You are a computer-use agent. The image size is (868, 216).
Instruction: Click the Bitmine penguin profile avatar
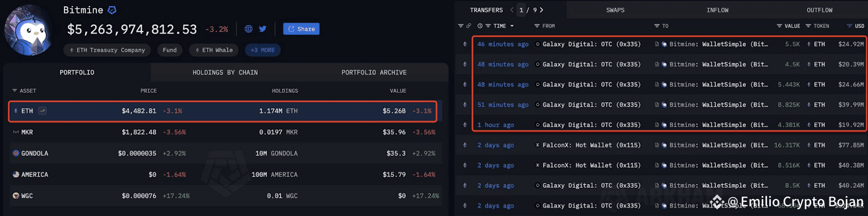29,30
